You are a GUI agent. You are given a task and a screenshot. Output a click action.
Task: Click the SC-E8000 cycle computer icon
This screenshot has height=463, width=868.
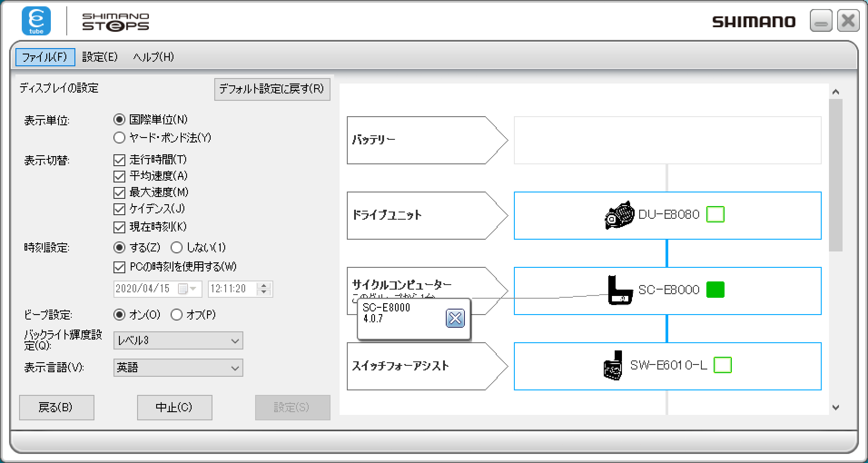620,290
